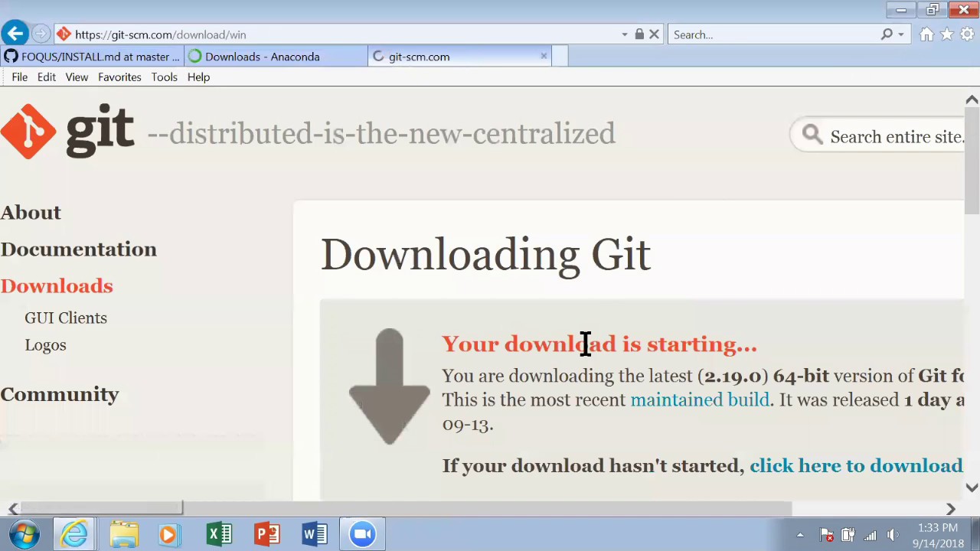Open the Logos link
This screenshot has height=551, width=980.
45,345
